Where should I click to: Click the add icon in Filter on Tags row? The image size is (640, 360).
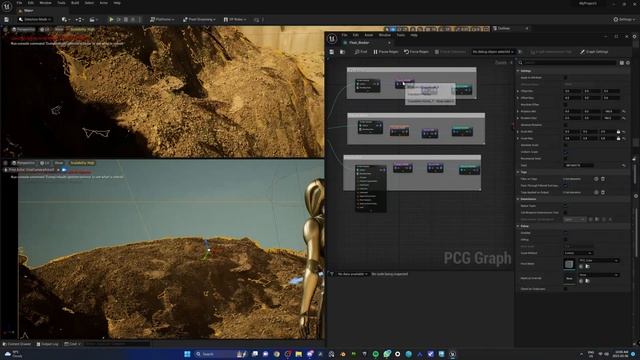(x=596, y=179)
